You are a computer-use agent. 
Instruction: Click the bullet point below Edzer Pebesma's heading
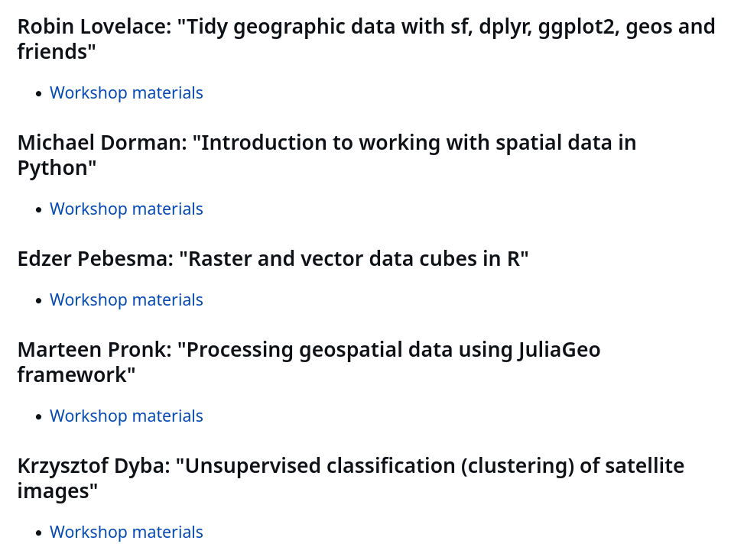pos(39,300)
